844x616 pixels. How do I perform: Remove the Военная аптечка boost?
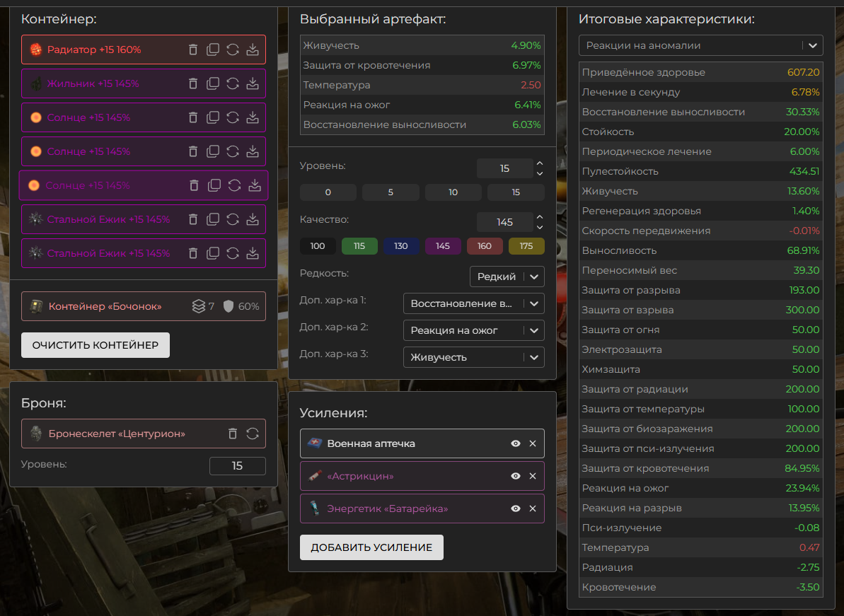pos(533,443)
